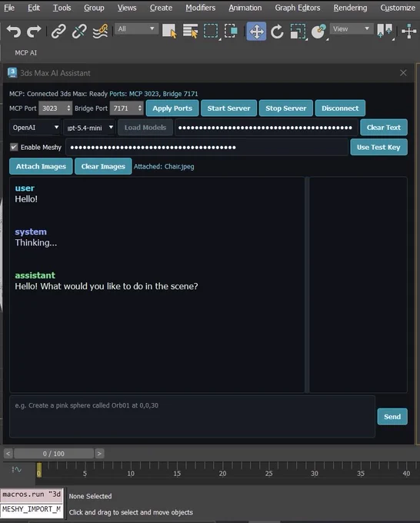420x523 pixels.
Task: Activate Select and Move tool
Action: pos(256,32)
